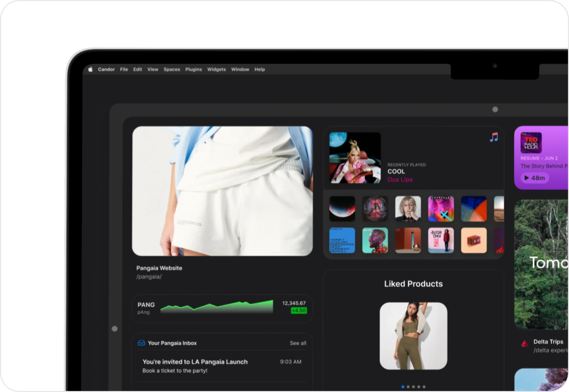The height and width of the screenshot is (392, 569).
Task: Open the Spaces menu
Action: click(172, 69)
